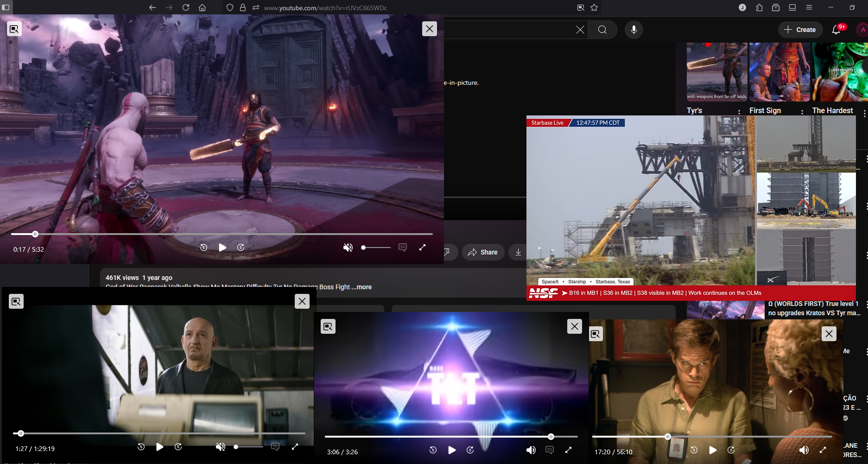This screenshot has height=464, width=868.
Task: Open the WORLDS FIRST True level 1 video
Action: point(814,308)
